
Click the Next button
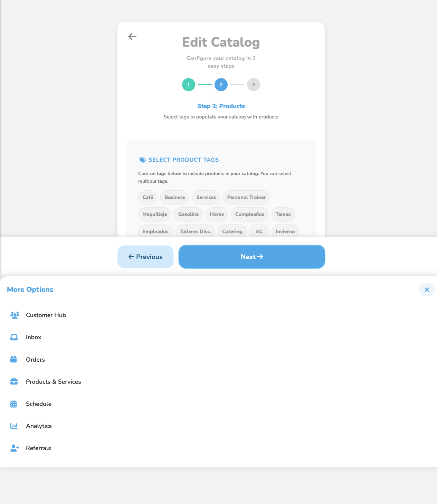[x=251, y=257]
